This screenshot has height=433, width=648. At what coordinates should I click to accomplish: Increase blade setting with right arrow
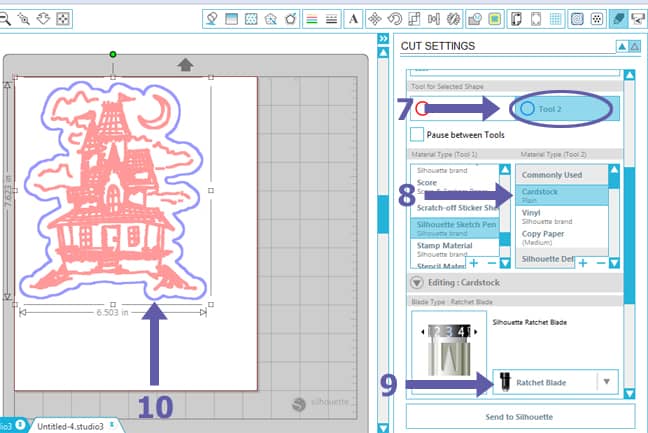(x=476, y=332)
